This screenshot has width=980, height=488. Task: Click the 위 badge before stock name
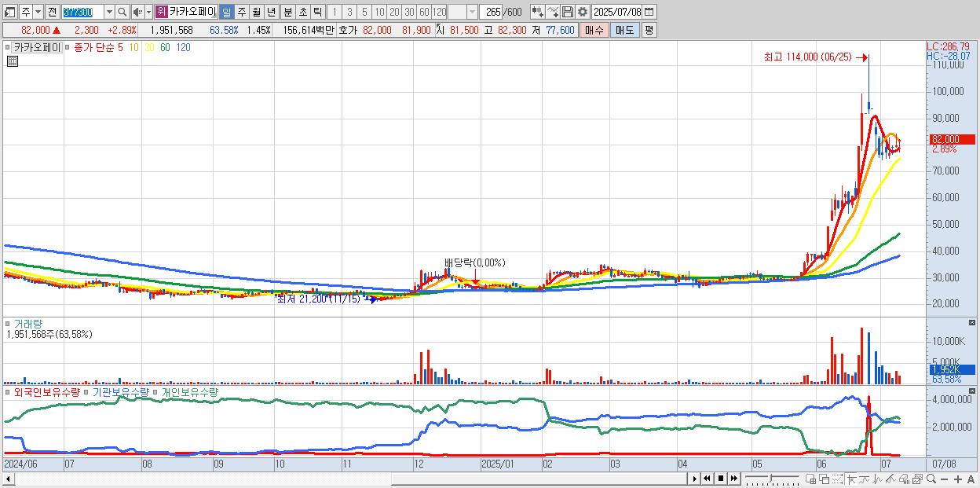pyautogui.click(x=161, y=12)
